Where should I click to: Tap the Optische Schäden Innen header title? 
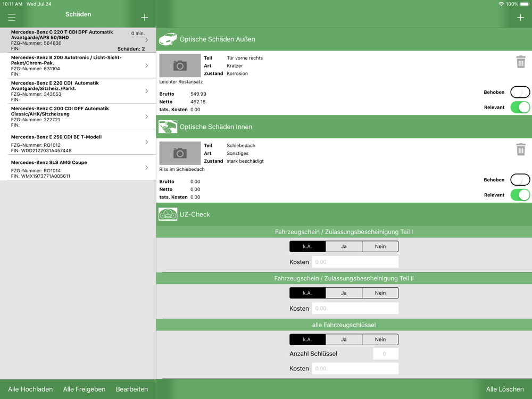click(x=216, y=127)
